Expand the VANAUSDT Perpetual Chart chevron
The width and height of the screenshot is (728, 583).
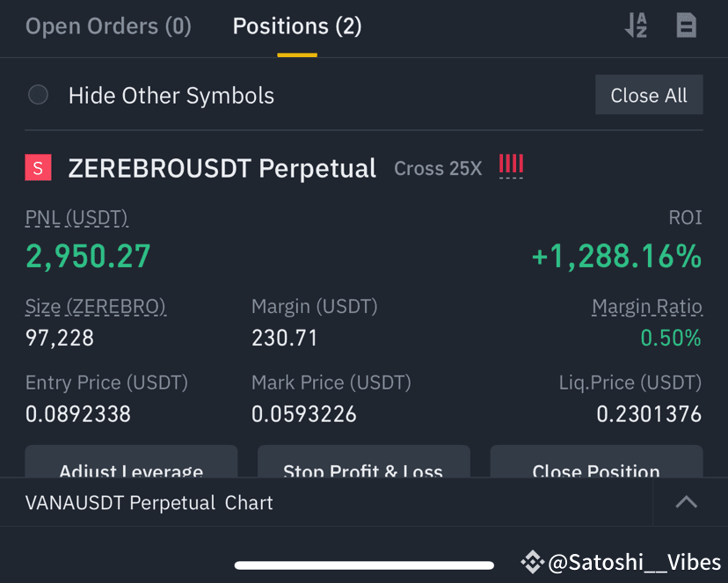pos(686,502)
